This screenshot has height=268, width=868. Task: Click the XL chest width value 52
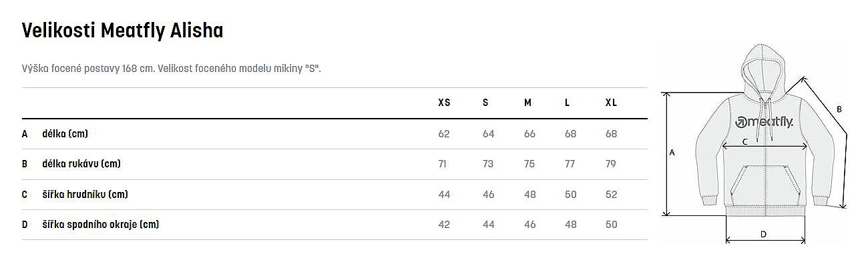point(611,195)
